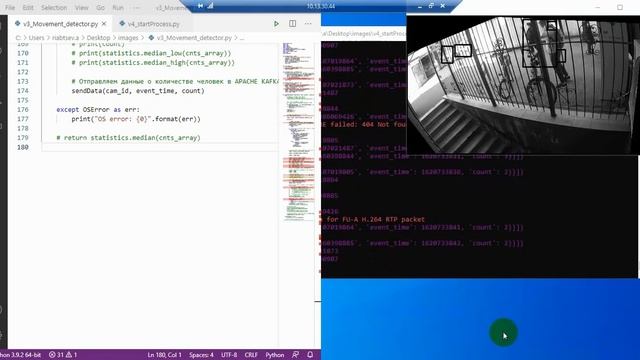Select Python 3.9.2 64-bit interpreter in status bar
The width and height of the screenshot is (640, 360).
[20, 355]
